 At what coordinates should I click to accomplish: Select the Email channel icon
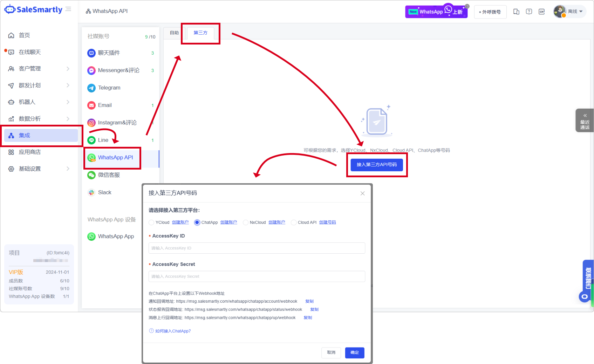tap(91, 105)
